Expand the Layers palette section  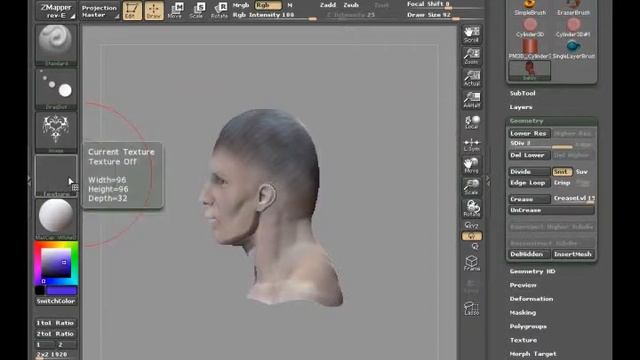point(521,107)
